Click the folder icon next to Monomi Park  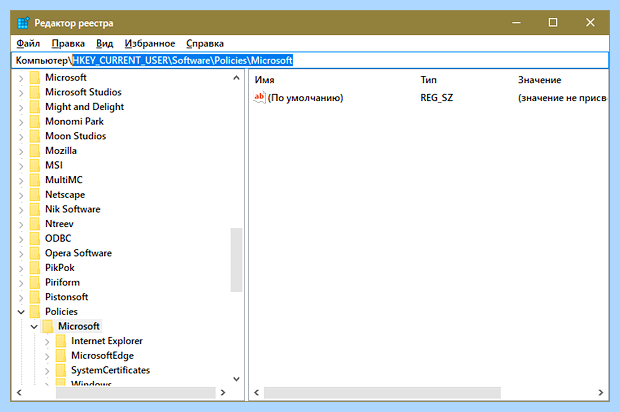[35, 121]
